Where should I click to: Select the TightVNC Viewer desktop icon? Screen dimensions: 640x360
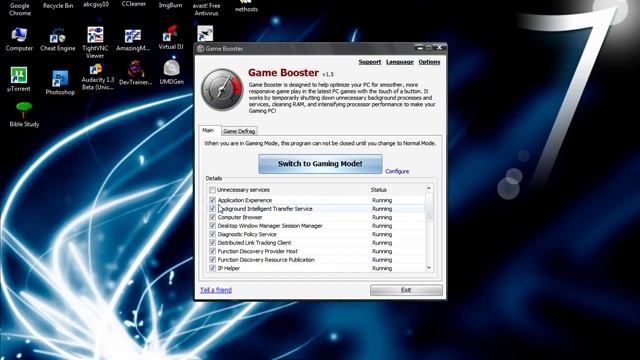[x=95, y=42]
